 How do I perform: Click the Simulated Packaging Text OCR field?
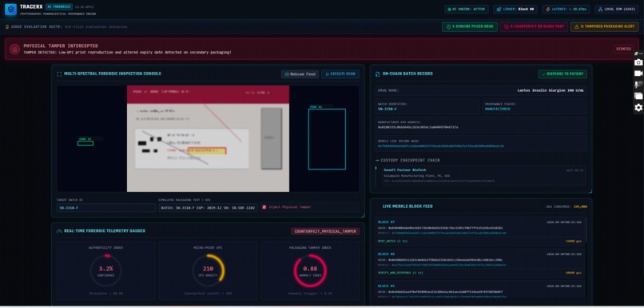pos(209,208)
